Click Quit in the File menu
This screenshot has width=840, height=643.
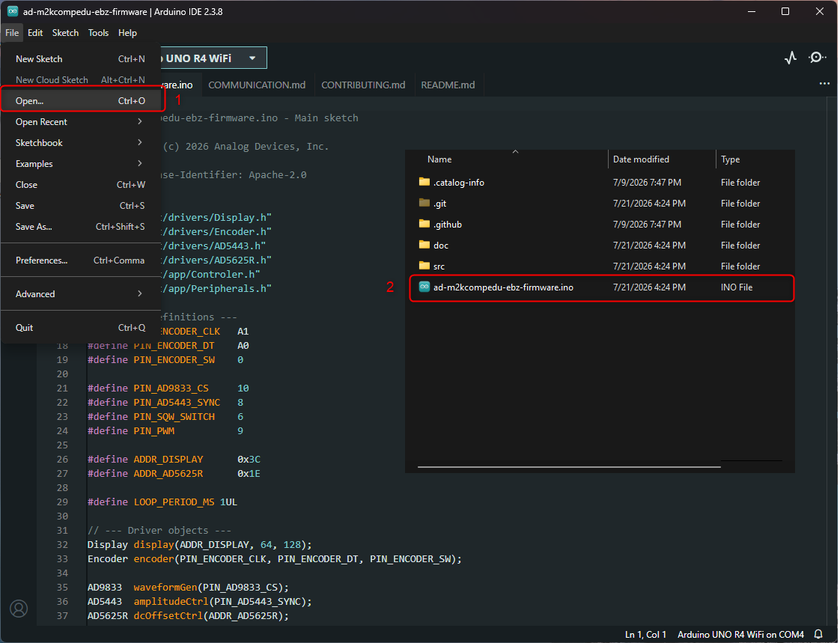pyautogui.click(x=80, y=327)
